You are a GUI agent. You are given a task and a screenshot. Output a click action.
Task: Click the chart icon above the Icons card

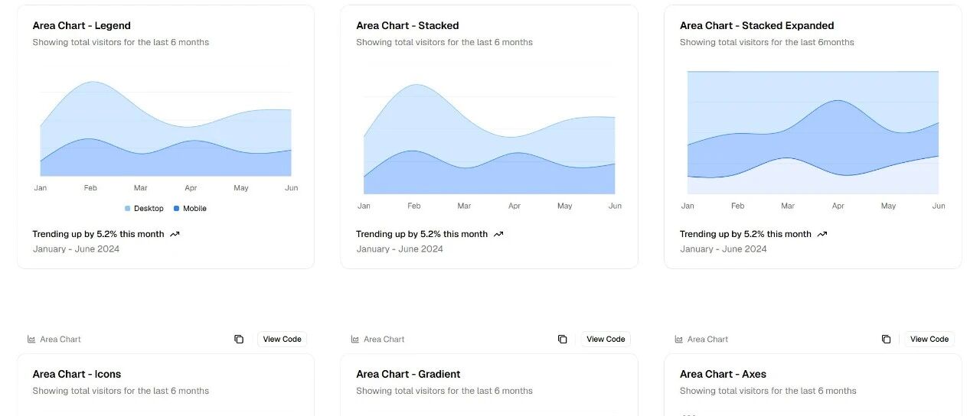click(x=31, y=340)
